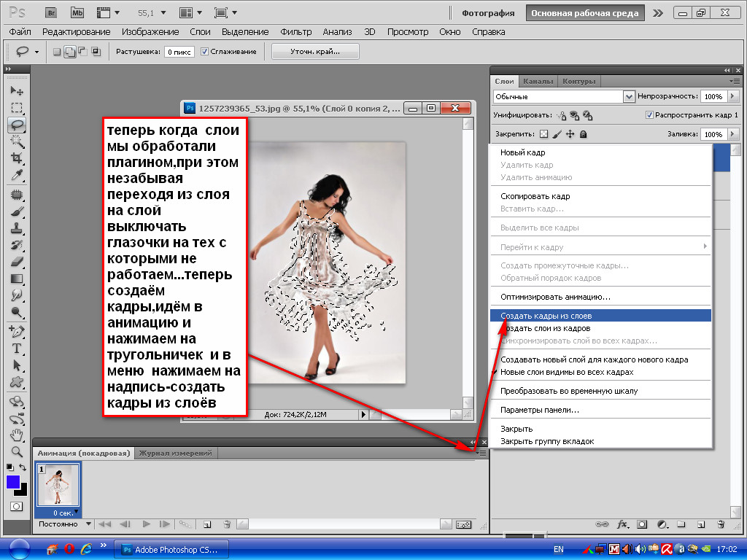This screenshot has width=747, height=560.
Task: Click the Основная рабочая среда workspace button
Action: click(584, 13)
